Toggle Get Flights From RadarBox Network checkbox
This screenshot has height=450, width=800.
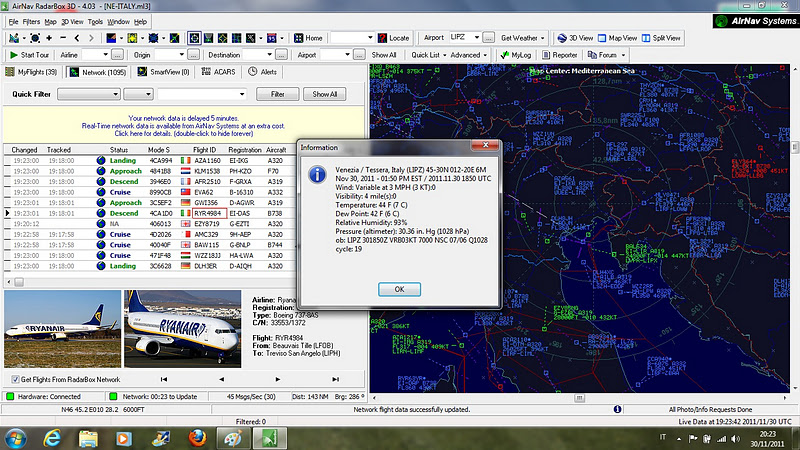pos(15,380)
